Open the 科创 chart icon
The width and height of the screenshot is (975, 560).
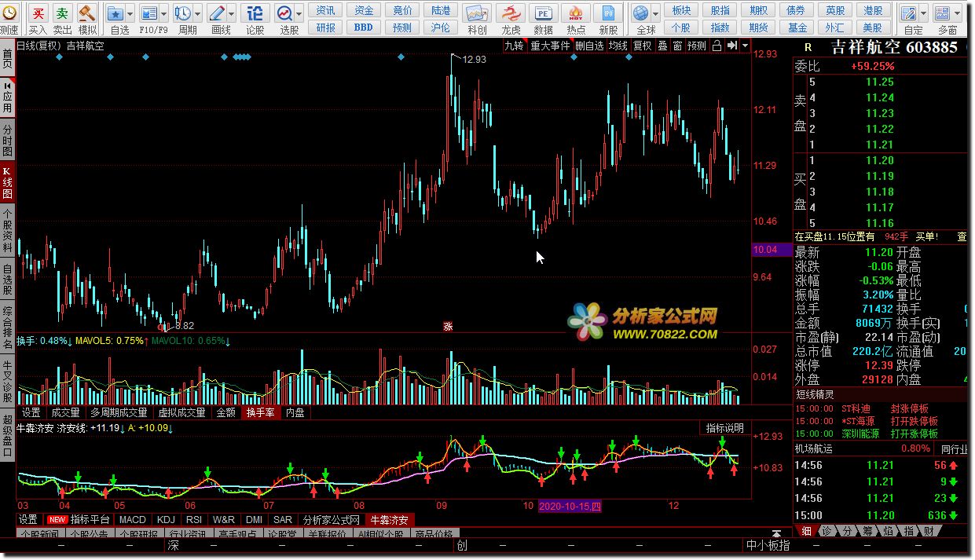tap(476, 13)
